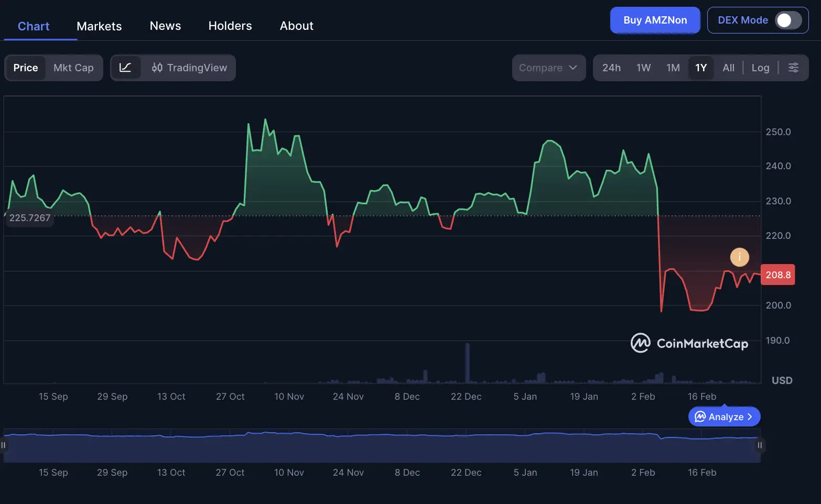The width and height of the screenshot is (821, 504).
Task: Select the All timeframe
Action: click(728, 68)
